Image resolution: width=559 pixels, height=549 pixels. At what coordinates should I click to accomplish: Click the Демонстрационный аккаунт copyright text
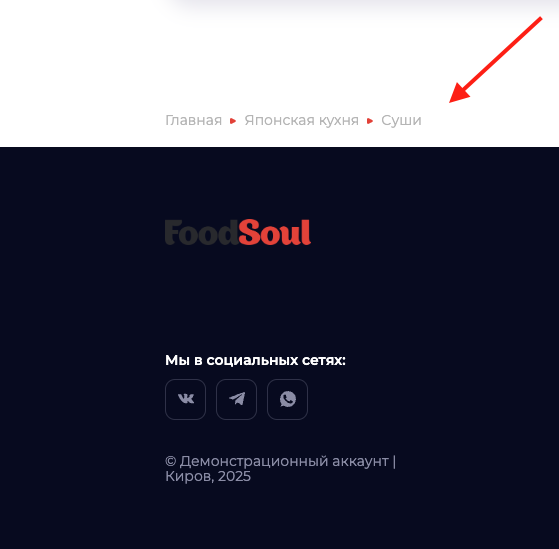[x=284, y=461]
